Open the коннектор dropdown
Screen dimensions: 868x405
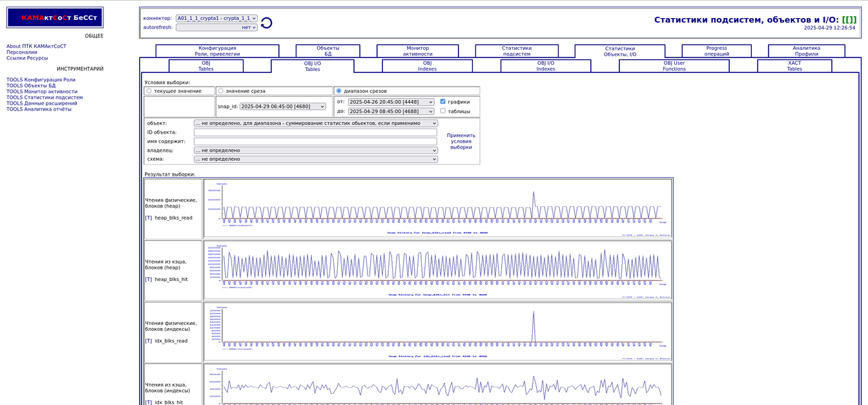coord(216,19)
